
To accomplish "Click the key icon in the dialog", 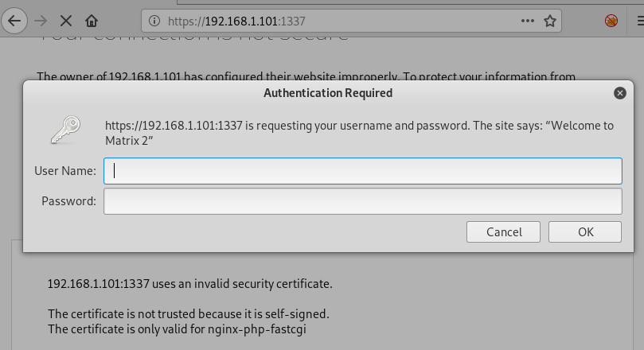I will [x=65, y=130].
